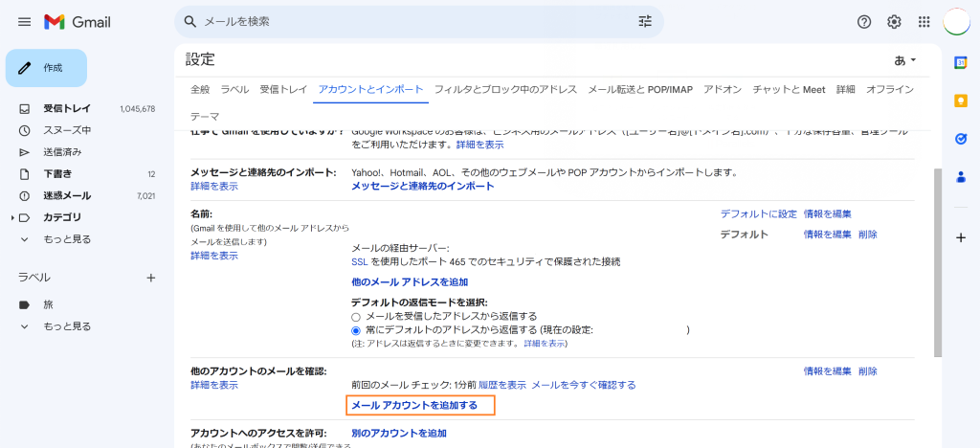Switch to 受信トレイ settings tab
This screenshot has height=448, width=980.
[283, 89]
